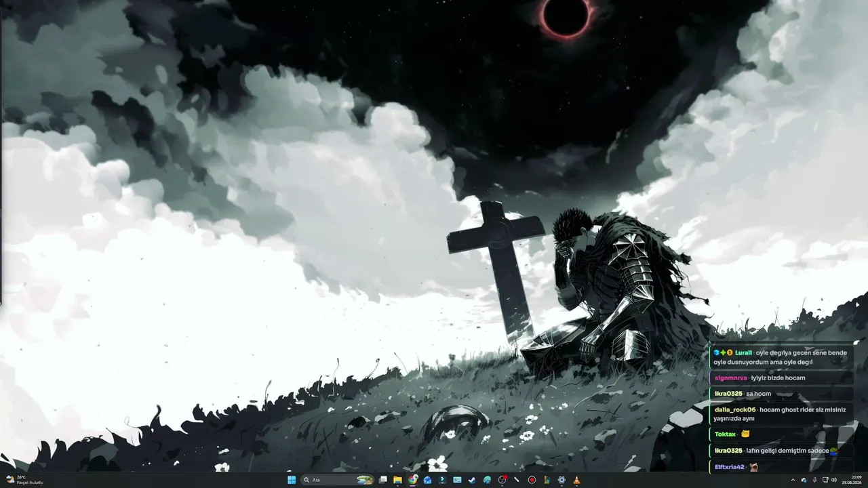The image size is (868, 488).
Task: Click the taskbar search box labeled Ara
Action: 338,480
